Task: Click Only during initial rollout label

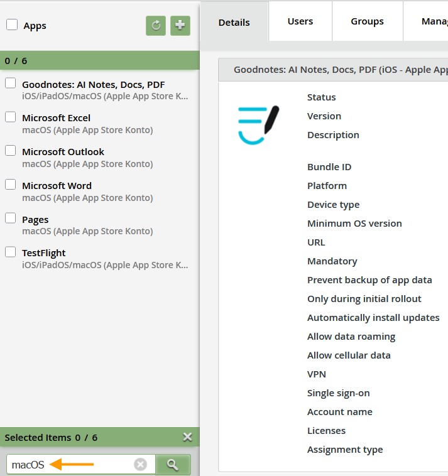Action: point(364,299)
